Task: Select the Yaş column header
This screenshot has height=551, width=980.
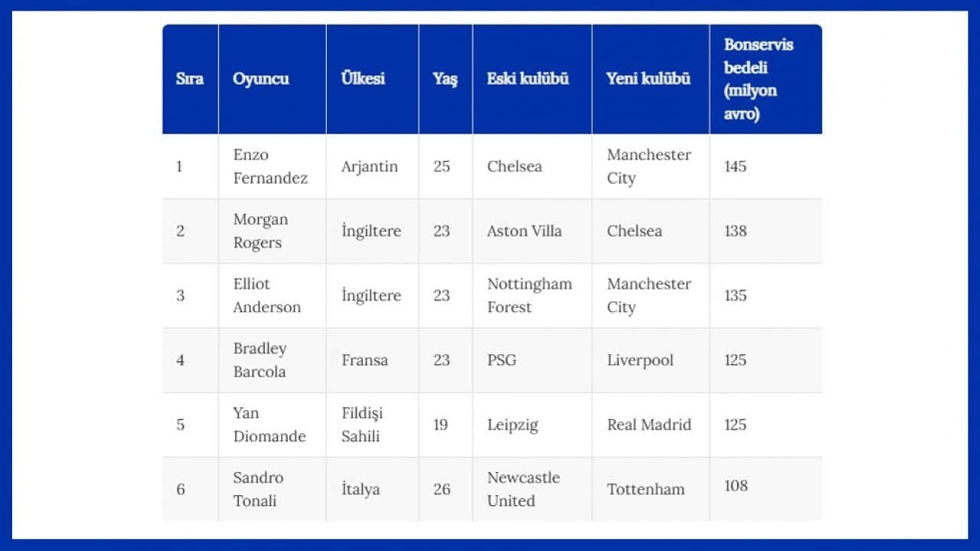Action: [445, 80]
